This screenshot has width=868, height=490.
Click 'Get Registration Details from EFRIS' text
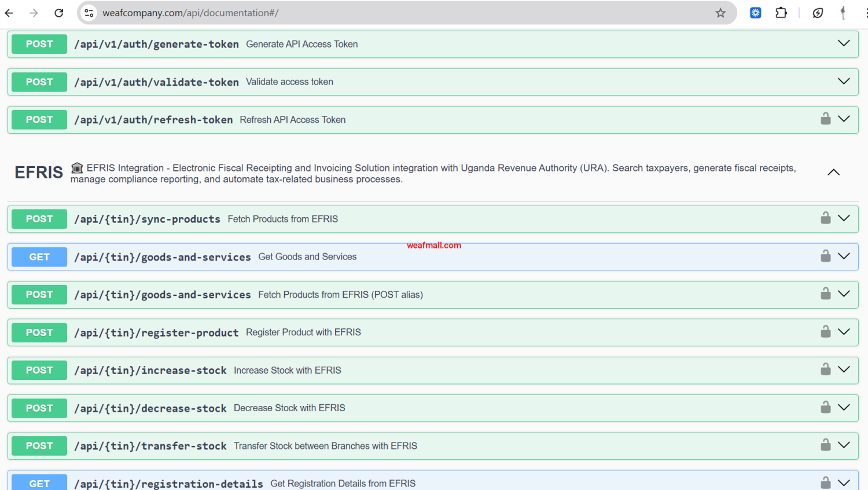pyautogui.click(x=343, y=484)
